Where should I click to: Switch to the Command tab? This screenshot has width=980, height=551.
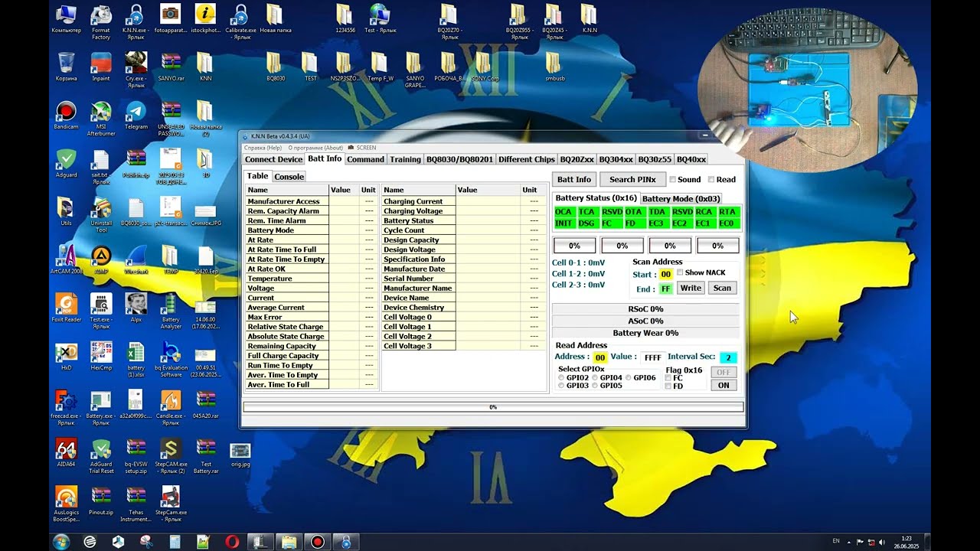pos(365,159)
